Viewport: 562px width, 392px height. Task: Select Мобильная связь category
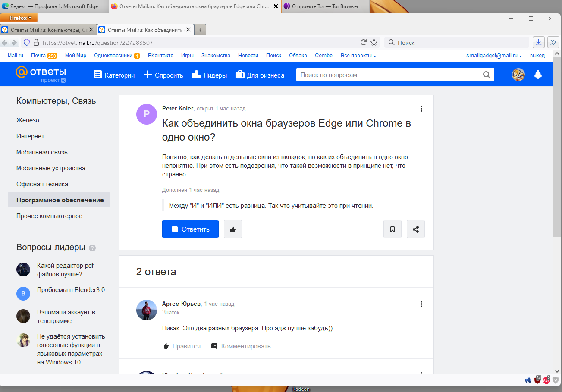pos(42,152)
